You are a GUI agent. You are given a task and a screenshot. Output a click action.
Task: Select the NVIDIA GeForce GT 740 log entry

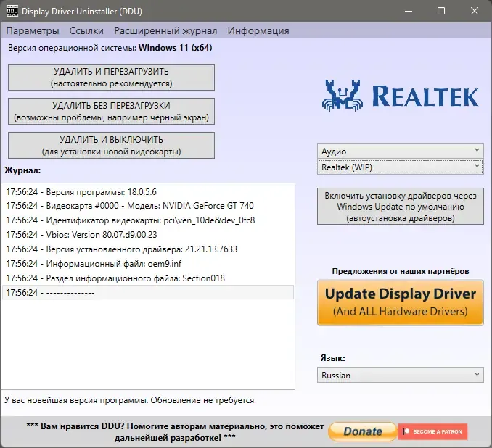[131, 206]
